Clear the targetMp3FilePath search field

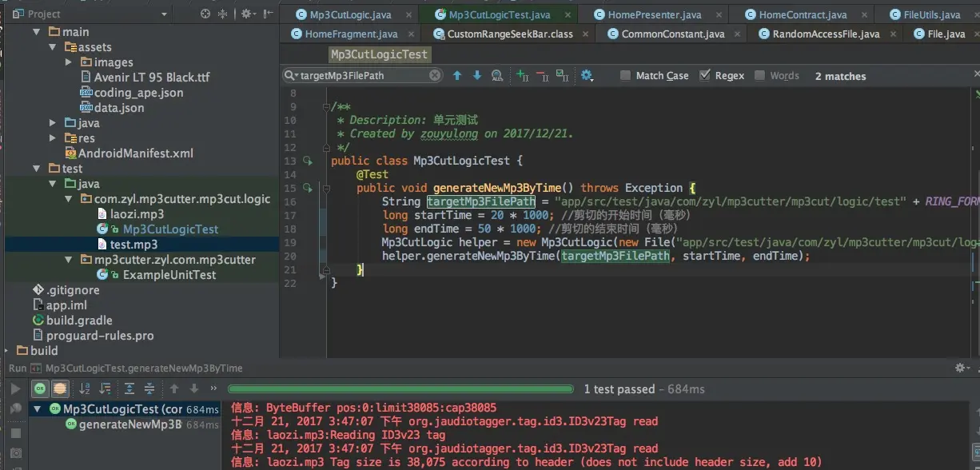tap(435, 75)
